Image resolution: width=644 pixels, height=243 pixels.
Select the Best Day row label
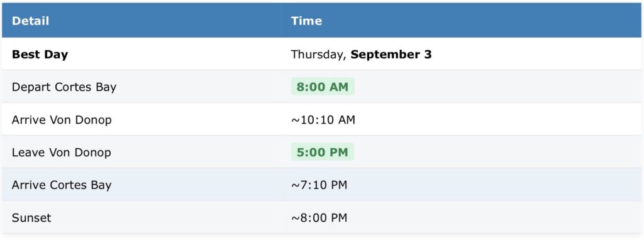[x=40, y=55]
